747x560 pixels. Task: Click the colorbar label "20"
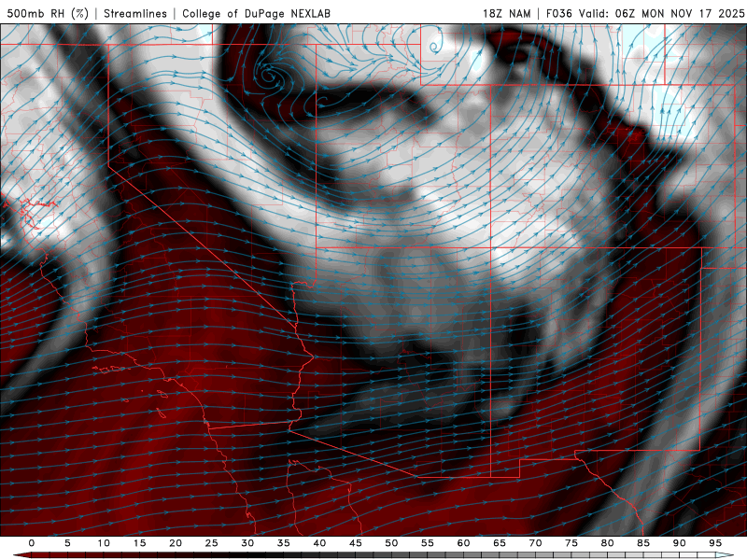(x=176, y=543)
